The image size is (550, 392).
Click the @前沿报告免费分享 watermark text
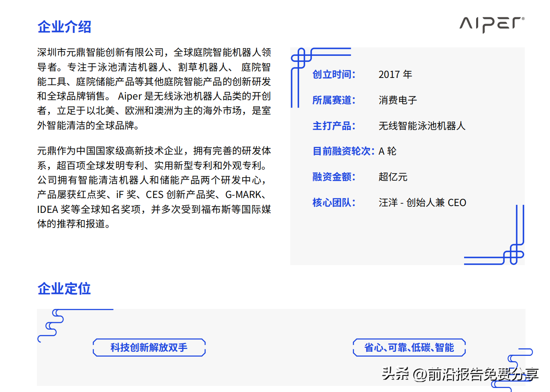tap(476, 374)
